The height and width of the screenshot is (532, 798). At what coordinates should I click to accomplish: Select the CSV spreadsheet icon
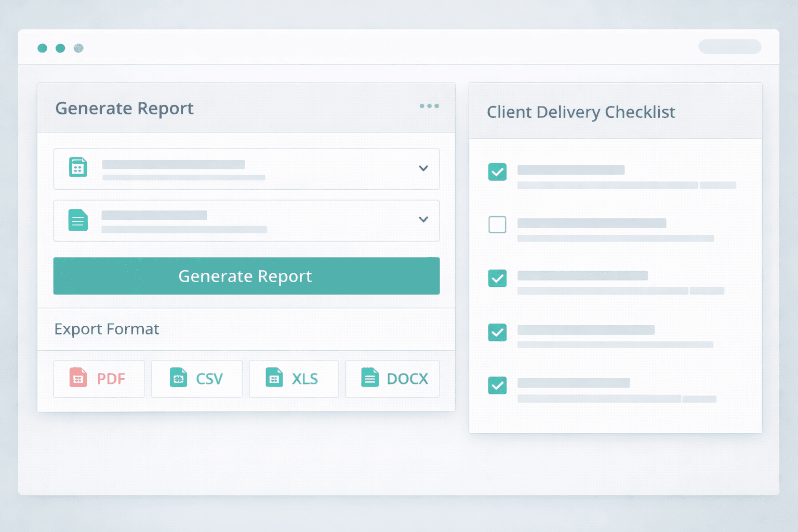[178, 378]
